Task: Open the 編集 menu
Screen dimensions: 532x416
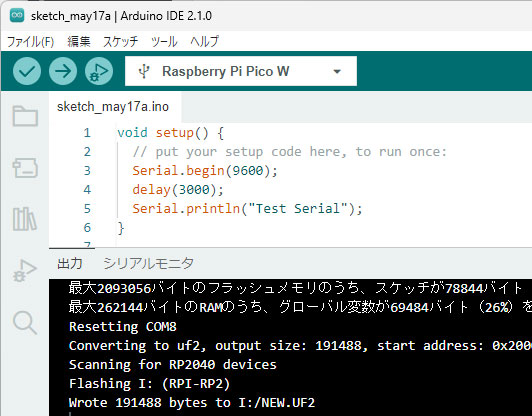Action: pyautogui.click(x=79, y=42)
